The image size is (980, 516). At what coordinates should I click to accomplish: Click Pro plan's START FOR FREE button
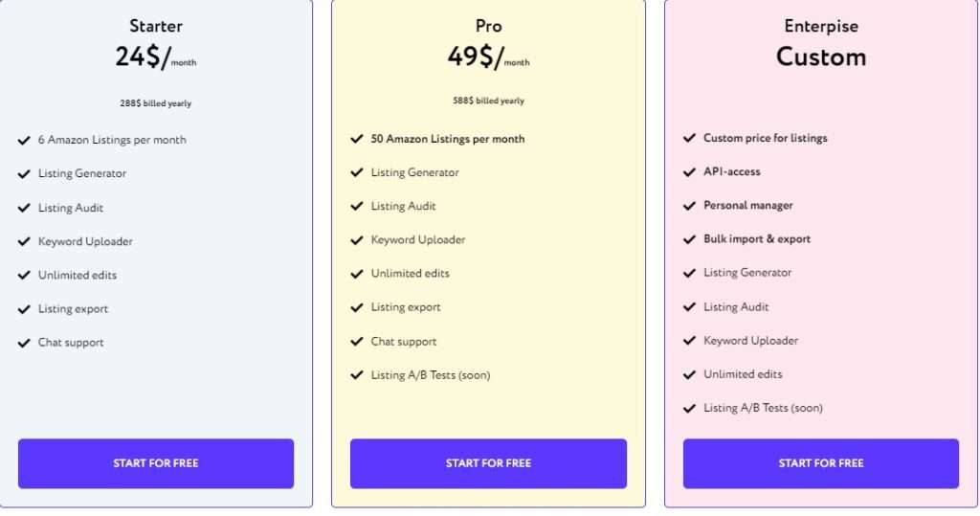click(x=488, y=463)
